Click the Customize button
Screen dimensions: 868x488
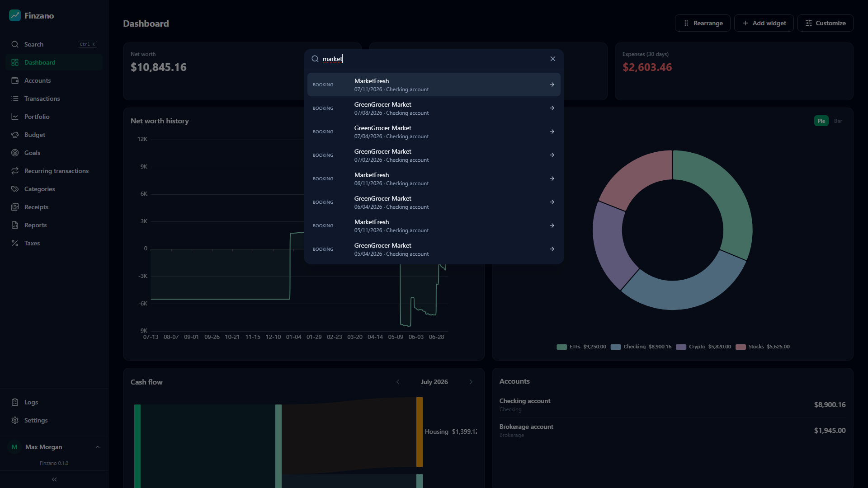pos(826,23)
